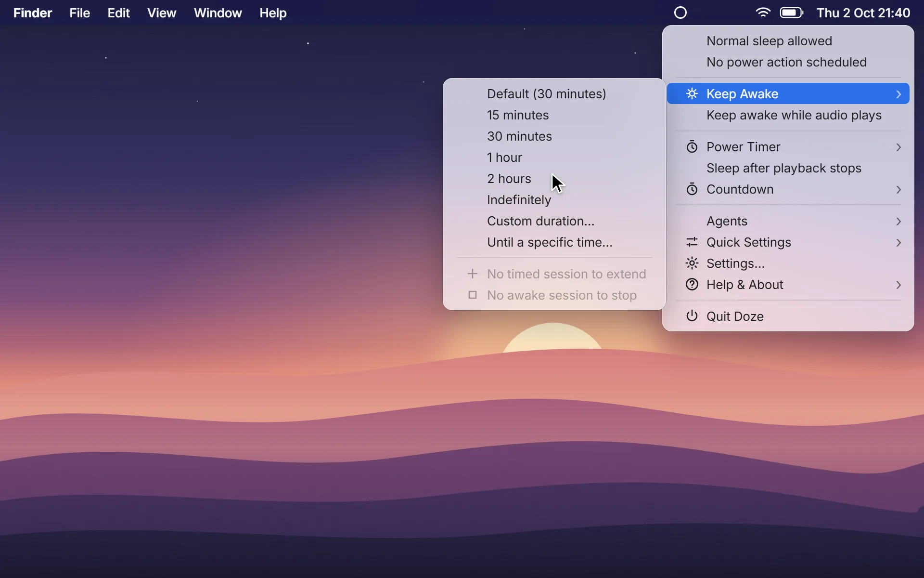
Task: Select 15 minutes keep-awake duration
Action: coord(554,115)
